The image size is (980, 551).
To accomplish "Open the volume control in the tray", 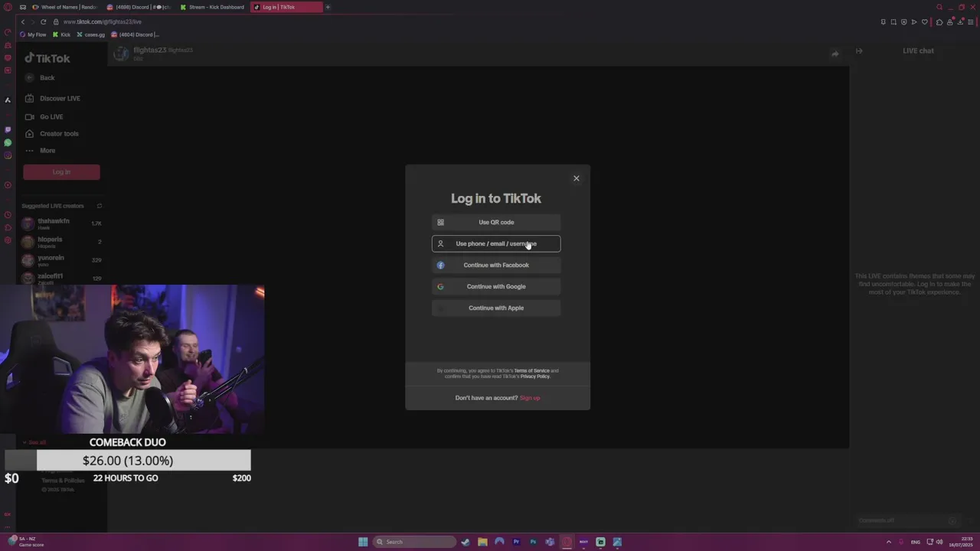I will tap(939, 542).
